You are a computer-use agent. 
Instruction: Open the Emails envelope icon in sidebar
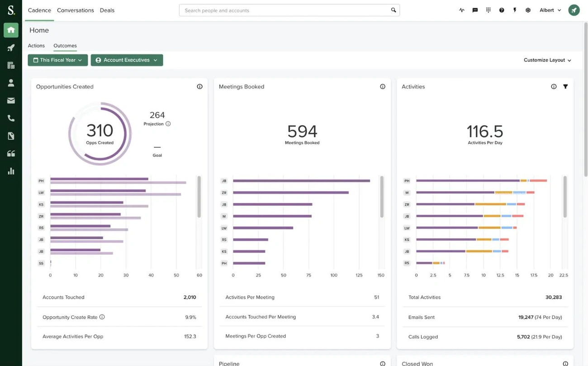click(11, 100)
